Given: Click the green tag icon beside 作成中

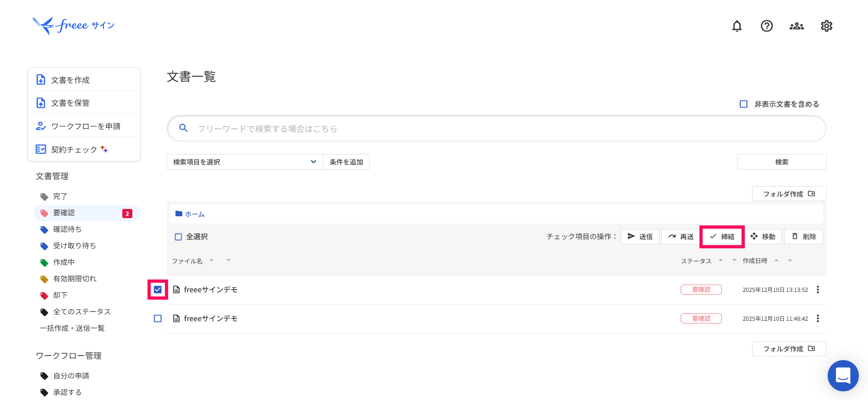Looking at the screenshot, I should point(44,263).
